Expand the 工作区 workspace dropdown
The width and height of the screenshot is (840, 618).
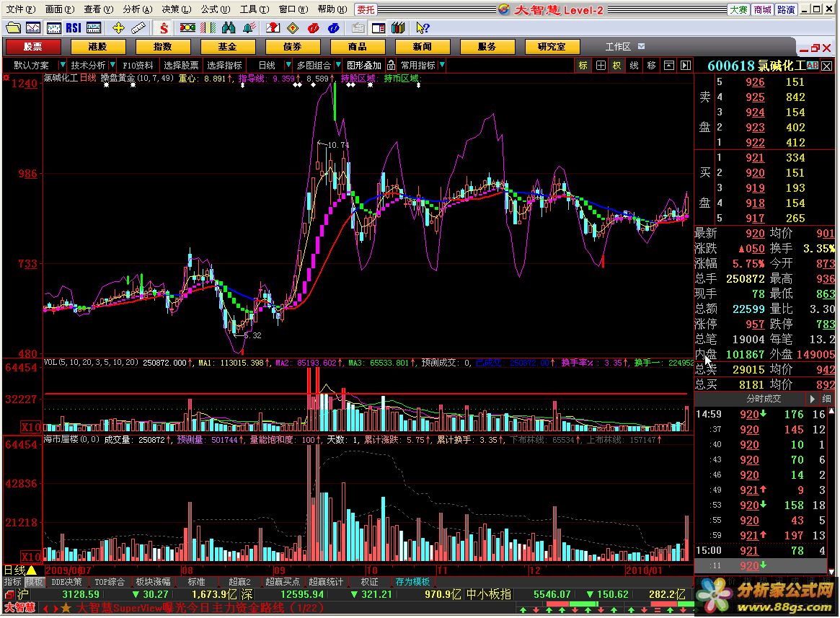[641, 47]
